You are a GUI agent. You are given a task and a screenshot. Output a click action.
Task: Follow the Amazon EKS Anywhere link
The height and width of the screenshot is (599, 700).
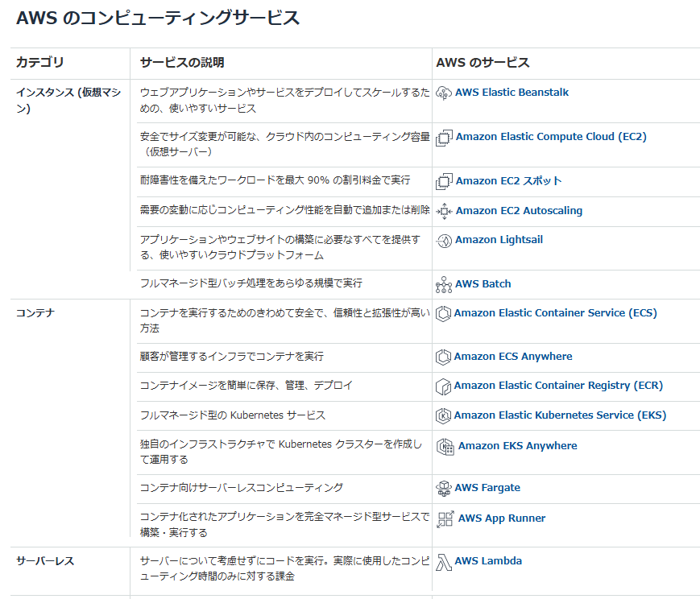pyautogui.click(x=517, y=446)
